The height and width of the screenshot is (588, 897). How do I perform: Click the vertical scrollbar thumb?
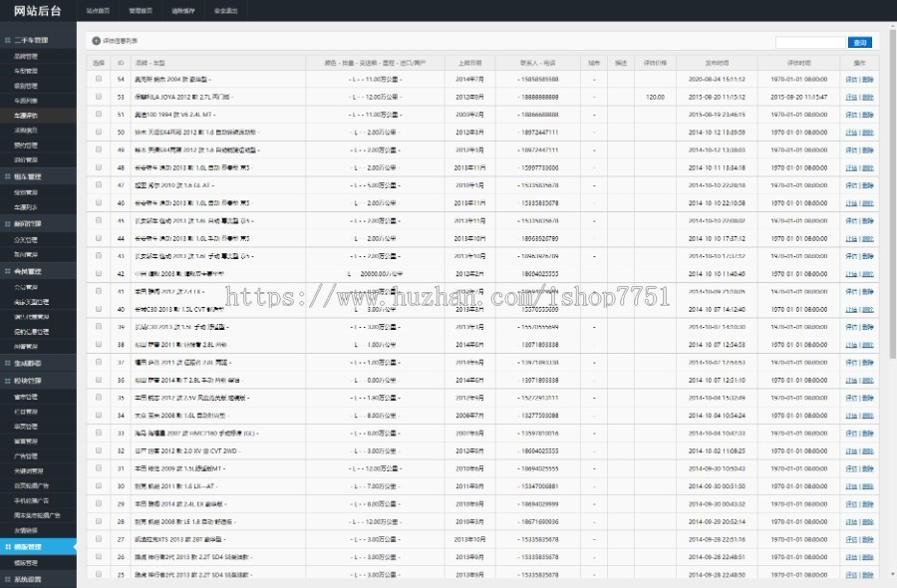coord(892,194)
